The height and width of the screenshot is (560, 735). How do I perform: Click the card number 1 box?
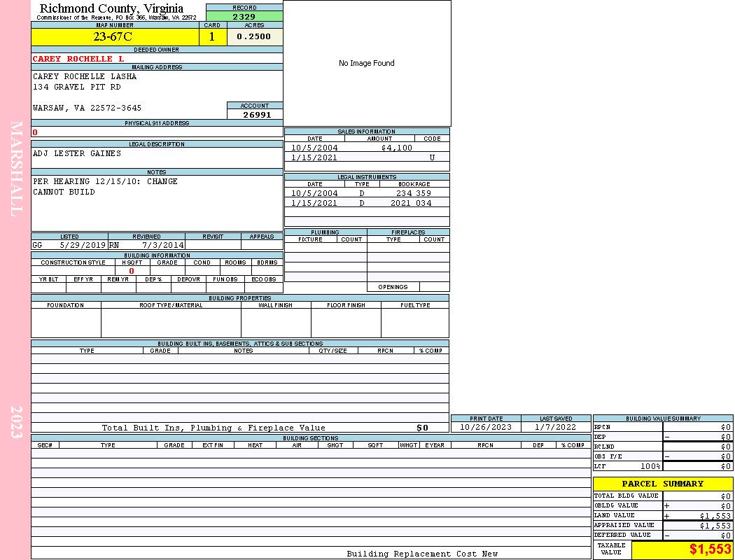212,37
